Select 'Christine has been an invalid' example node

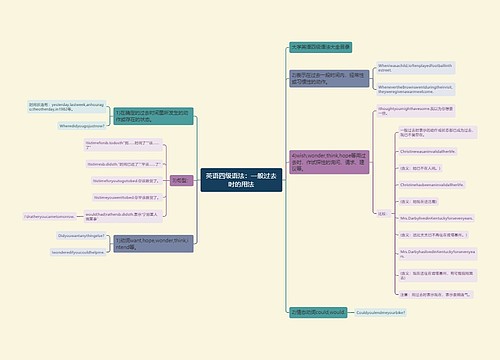(432, 185)
